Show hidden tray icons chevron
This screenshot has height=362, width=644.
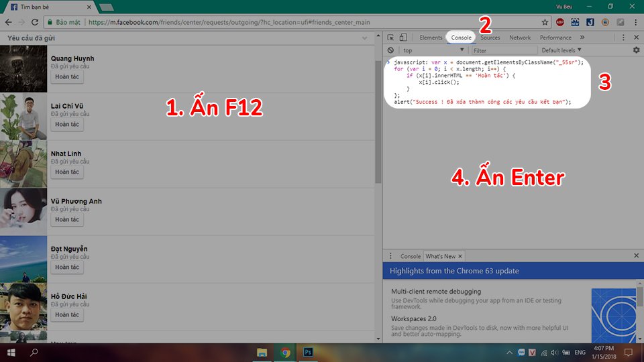point(509,353)
